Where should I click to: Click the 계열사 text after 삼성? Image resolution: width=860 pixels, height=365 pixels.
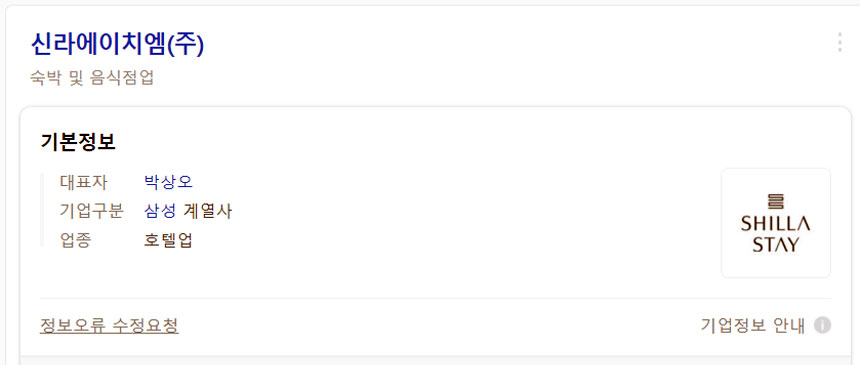coord(207,211)
